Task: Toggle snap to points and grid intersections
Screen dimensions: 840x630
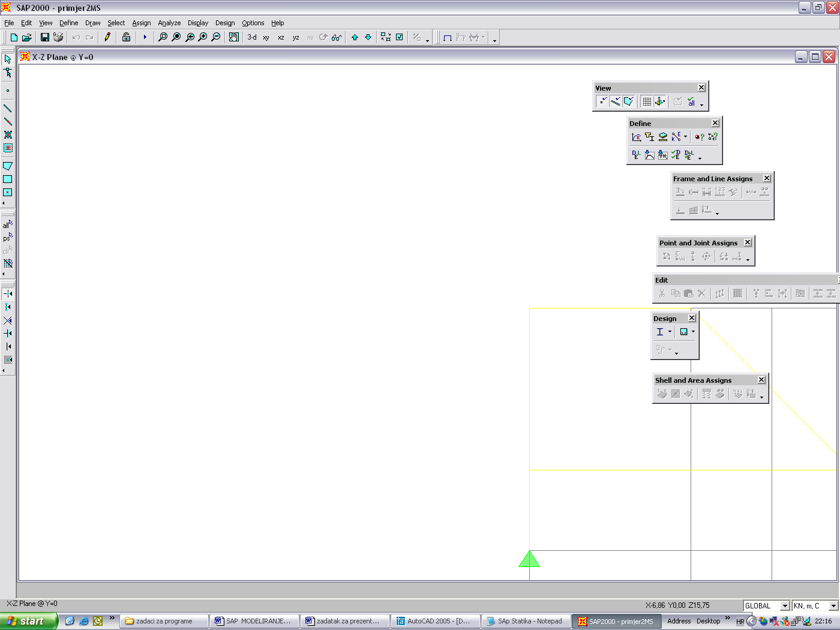Action: [x=8, y=293]
